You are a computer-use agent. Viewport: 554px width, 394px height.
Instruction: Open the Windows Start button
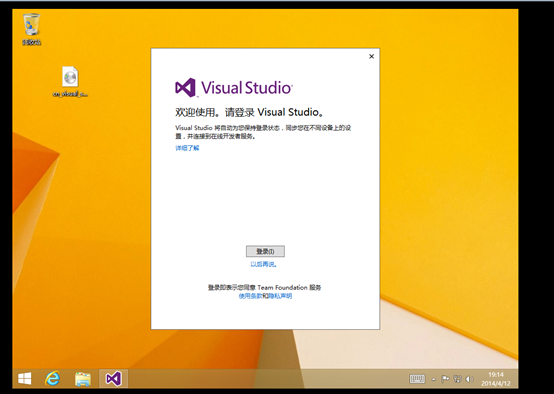click(x=24, y=379)
